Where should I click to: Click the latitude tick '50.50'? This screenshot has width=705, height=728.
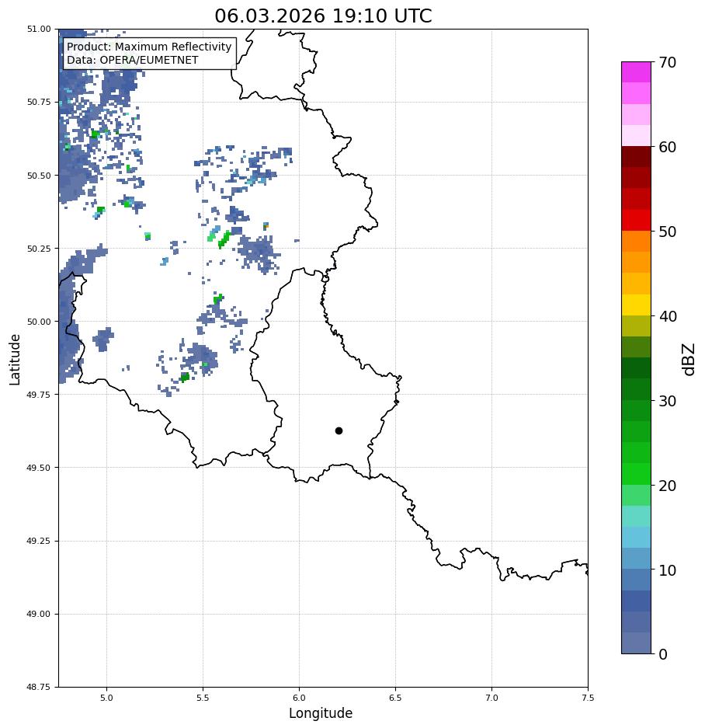click(39, 176)
